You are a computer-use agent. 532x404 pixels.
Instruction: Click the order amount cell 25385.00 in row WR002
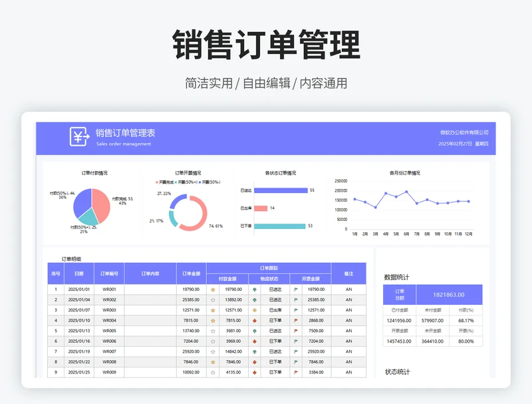191,300
